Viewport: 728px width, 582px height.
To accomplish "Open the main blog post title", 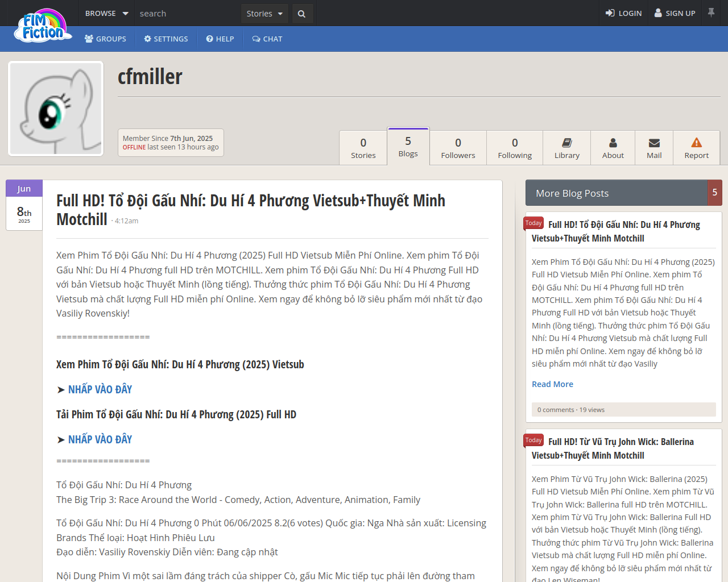I will point(251,209).
